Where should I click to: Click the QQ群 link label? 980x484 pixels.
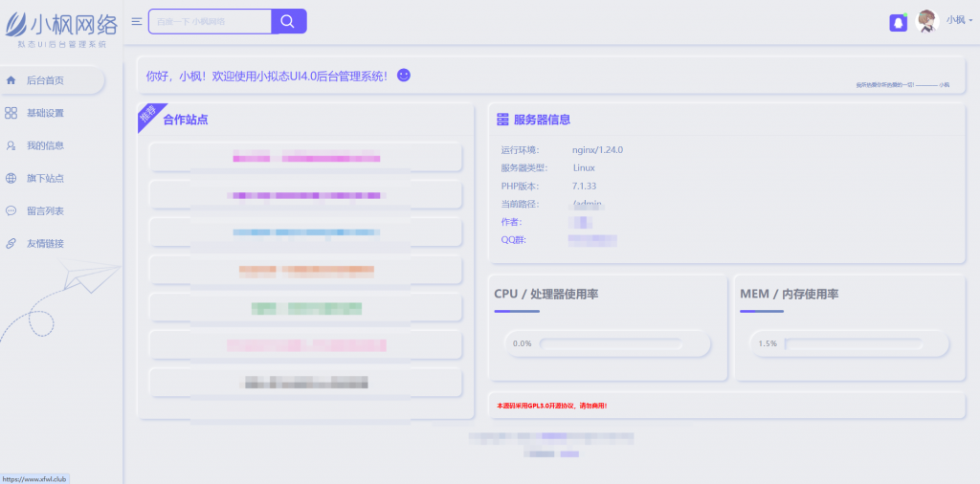[x=514, y=240]
